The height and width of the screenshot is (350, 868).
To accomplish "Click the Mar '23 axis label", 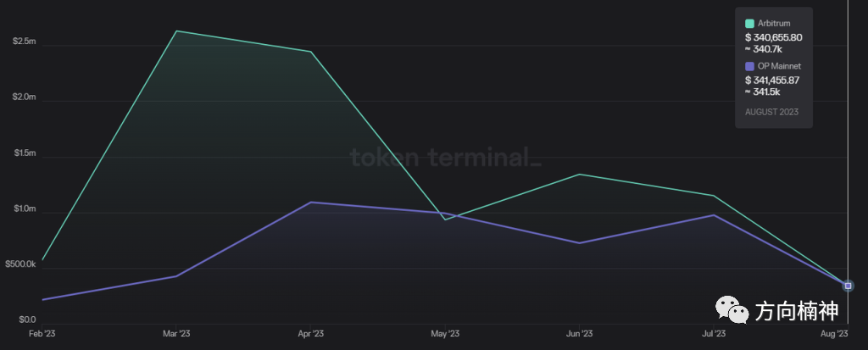I will pos(176,333).
